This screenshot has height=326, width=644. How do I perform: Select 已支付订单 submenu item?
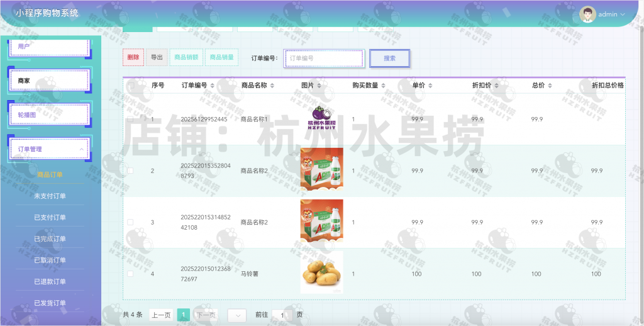50,218
